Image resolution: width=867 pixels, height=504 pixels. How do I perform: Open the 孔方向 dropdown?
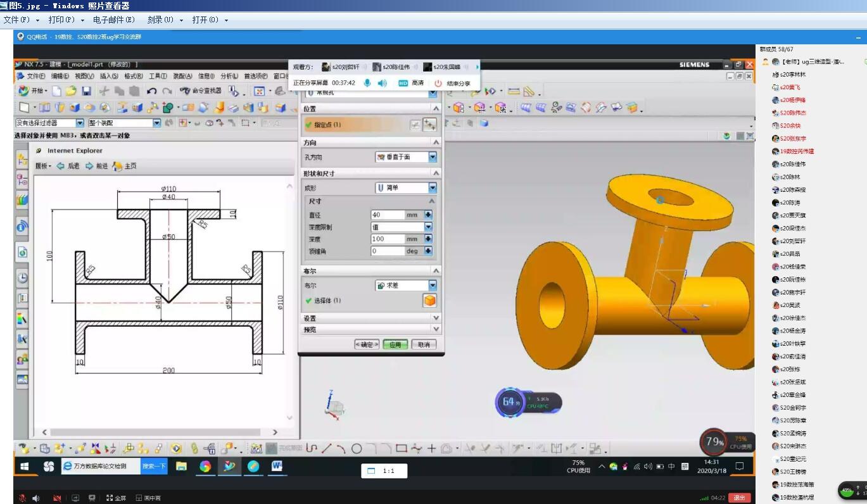click(x=406, y=157)
